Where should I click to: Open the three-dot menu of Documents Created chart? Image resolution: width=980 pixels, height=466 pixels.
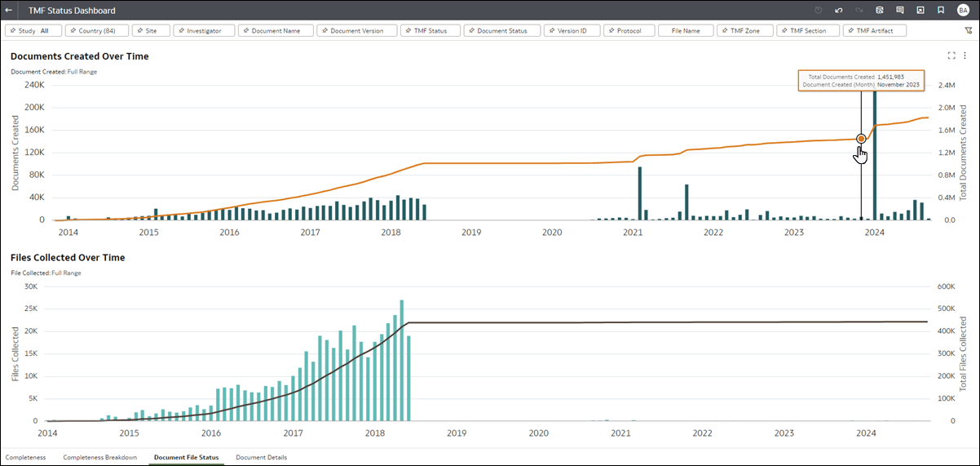pyautogui.click(x=965, y=55)
